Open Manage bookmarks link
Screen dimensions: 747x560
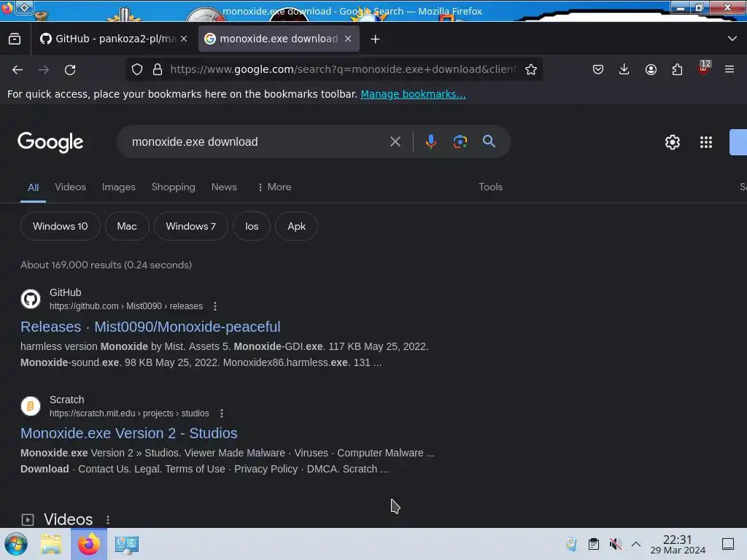coord(413,94)
